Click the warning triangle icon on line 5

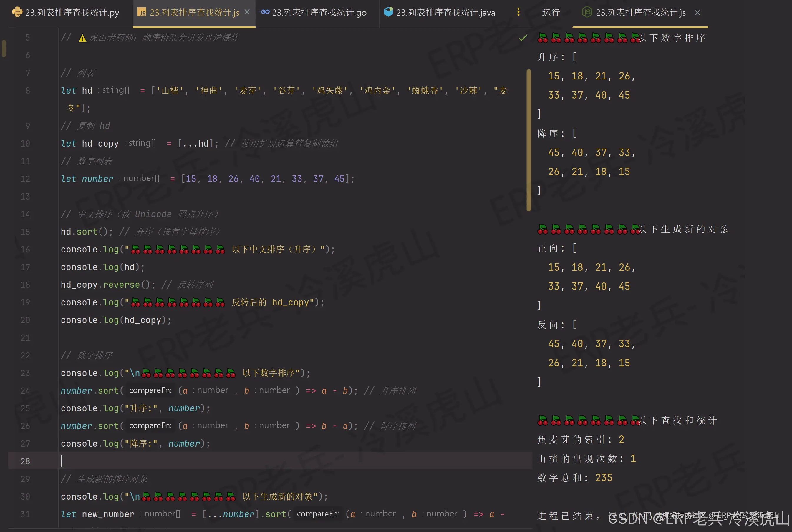(x=82, y=38)
